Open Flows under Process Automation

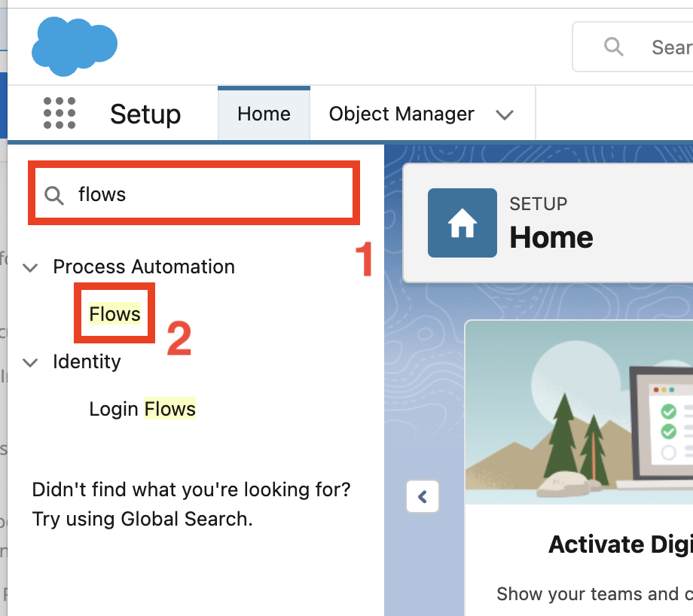point(115,314)
